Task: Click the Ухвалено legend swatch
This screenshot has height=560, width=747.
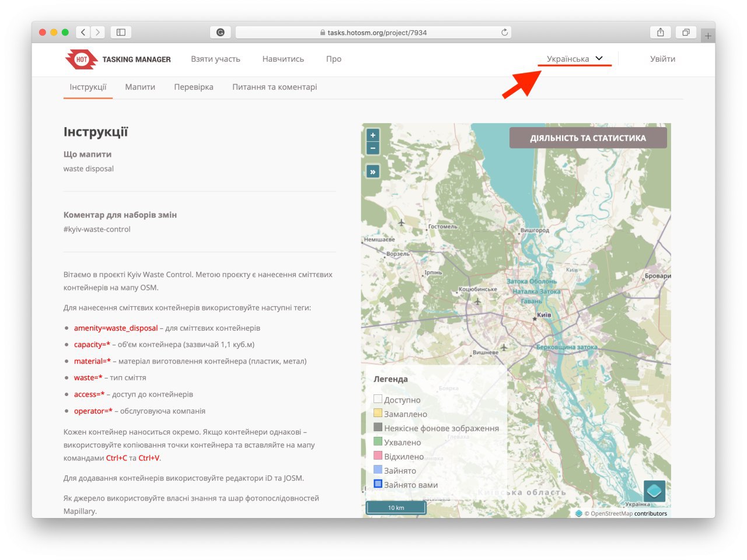Action: point(378,442)
